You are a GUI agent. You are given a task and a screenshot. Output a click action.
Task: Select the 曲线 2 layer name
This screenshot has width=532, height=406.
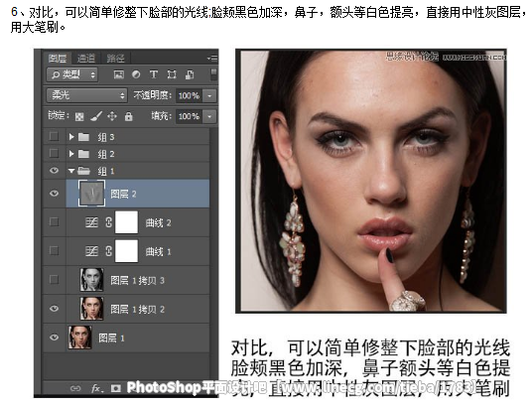tap(158, 223)
